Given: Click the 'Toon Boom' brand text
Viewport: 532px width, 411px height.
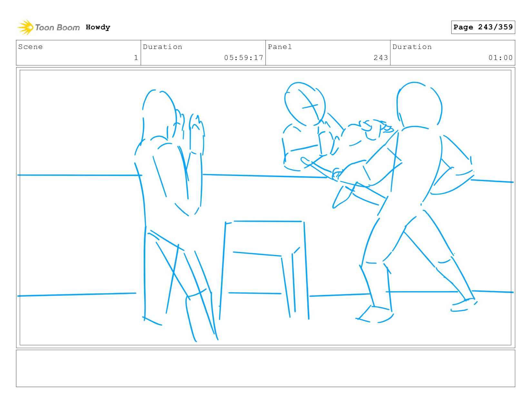Looking at the screenshot, I should pyautogui.click(x=57, y=28).
